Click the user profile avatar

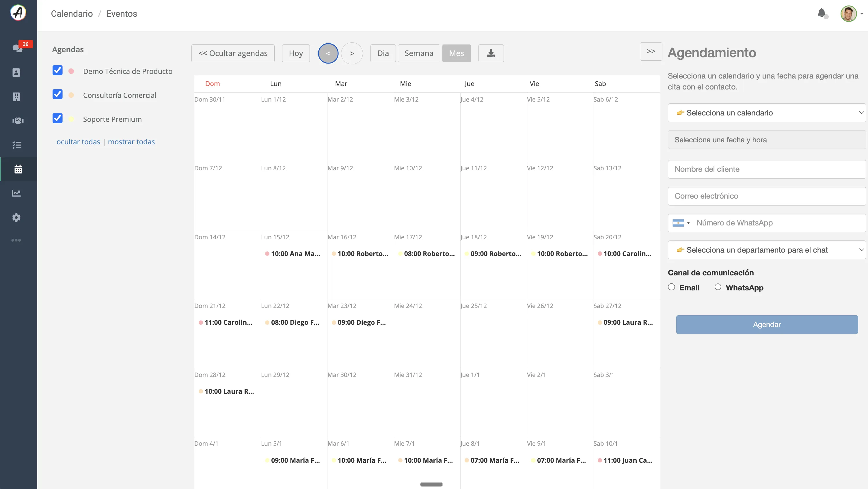pos(848,14)
